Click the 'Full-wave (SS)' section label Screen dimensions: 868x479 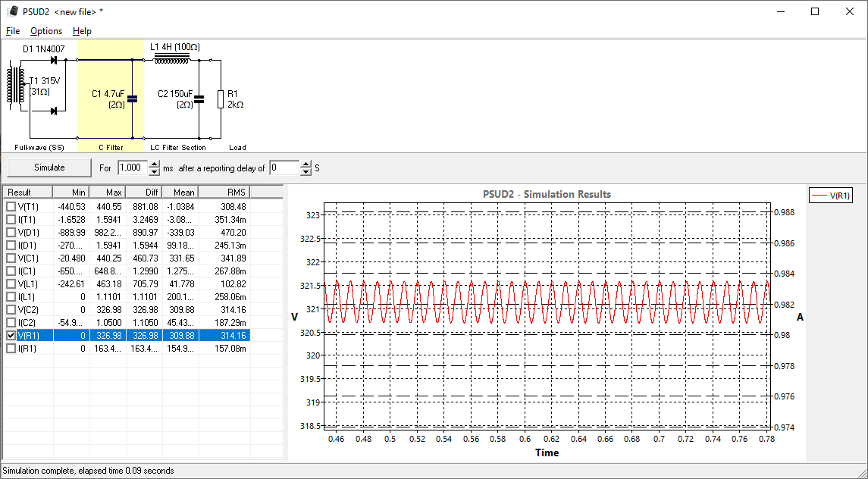click(x=39, y=147)
